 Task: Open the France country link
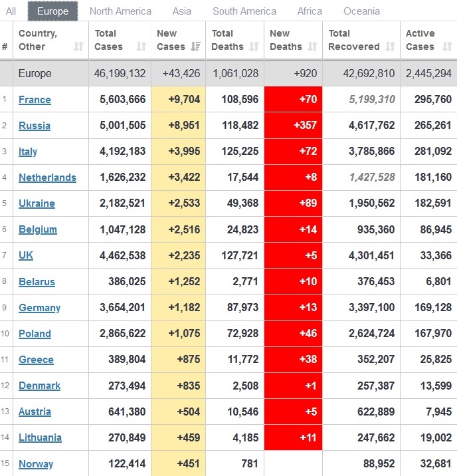click(x=35, y=100)
